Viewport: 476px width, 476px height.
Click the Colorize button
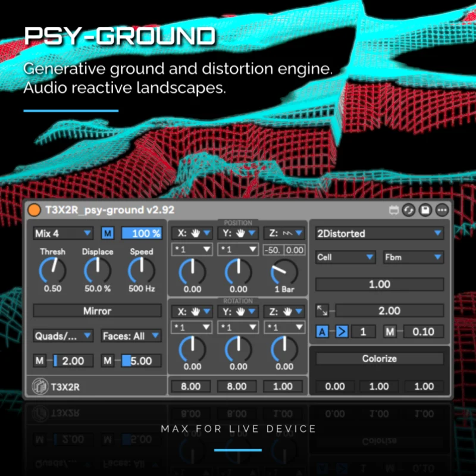click(380, 359)
